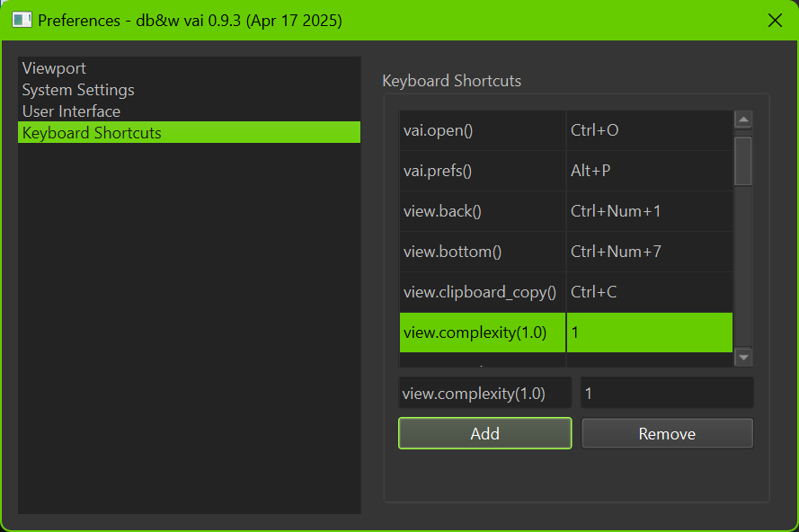Click the shortcuts list scrollbar thumb
This screenshot has width=799, height=532.
pos(743,161)
